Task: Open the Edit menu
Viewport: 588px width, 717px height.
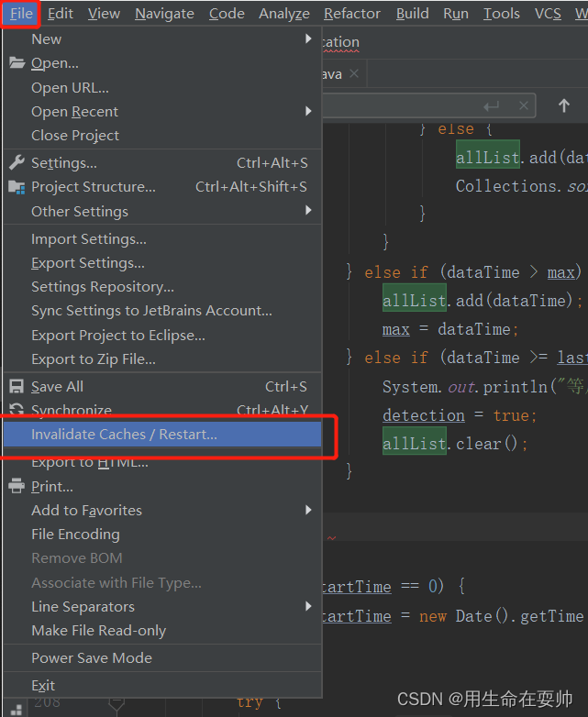Action: click(60, 14)
